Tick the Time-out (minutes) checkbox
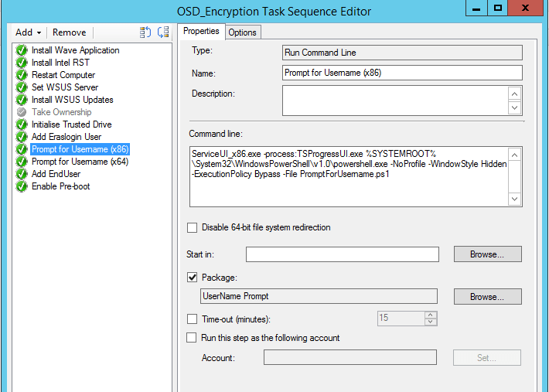Screen dimensions: 549x392 [193, 319]
